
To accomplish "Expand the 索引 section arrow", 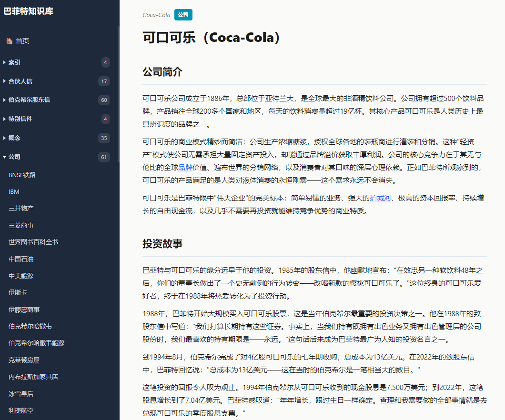I will point(4,62).
